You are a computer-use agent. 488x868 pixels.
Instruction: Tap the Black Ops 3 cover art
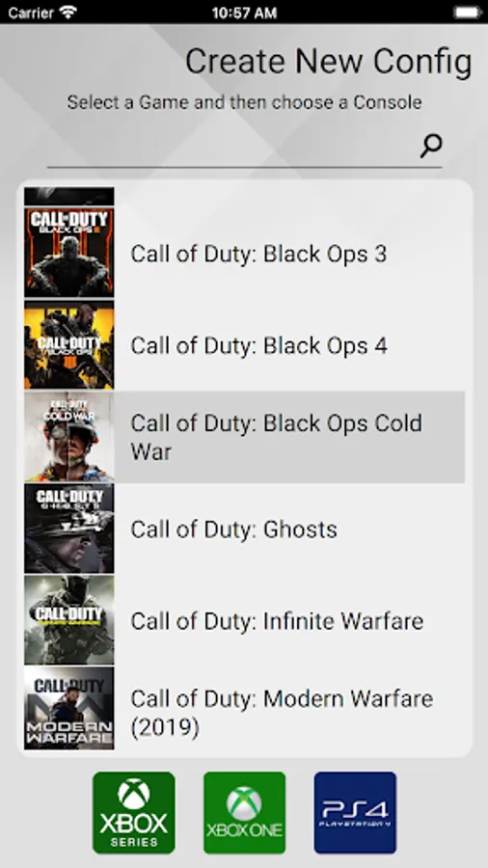69,253
